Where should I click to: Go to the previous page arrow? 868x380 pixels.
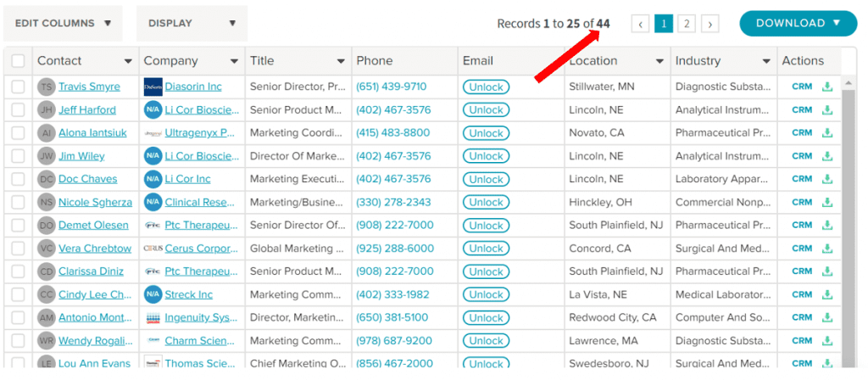pos(641,24)
